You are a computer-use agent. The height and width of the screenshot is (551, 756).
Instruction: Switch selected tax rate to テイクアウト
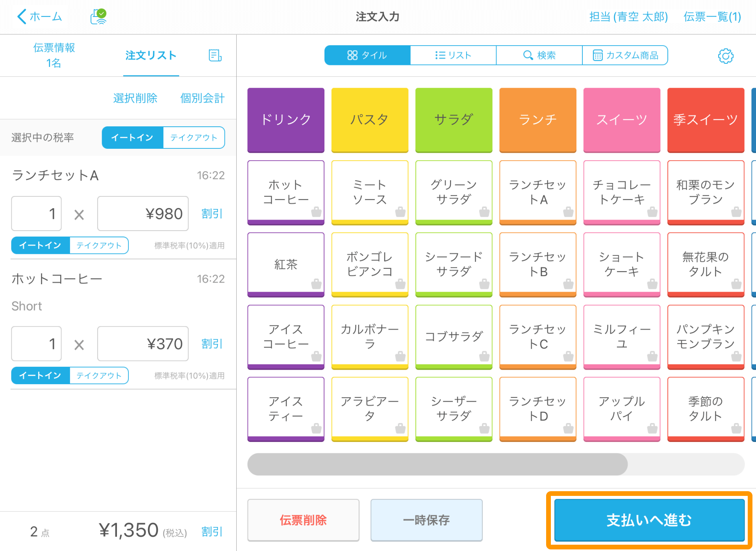click(194, 137)
